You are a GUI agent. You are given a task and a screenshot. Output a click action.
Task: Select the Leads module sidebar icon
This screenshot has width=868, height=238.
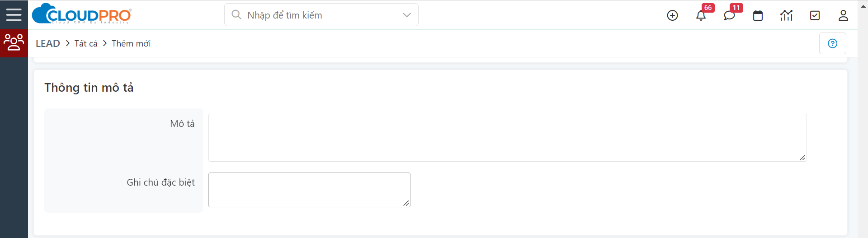pos(14,43)
